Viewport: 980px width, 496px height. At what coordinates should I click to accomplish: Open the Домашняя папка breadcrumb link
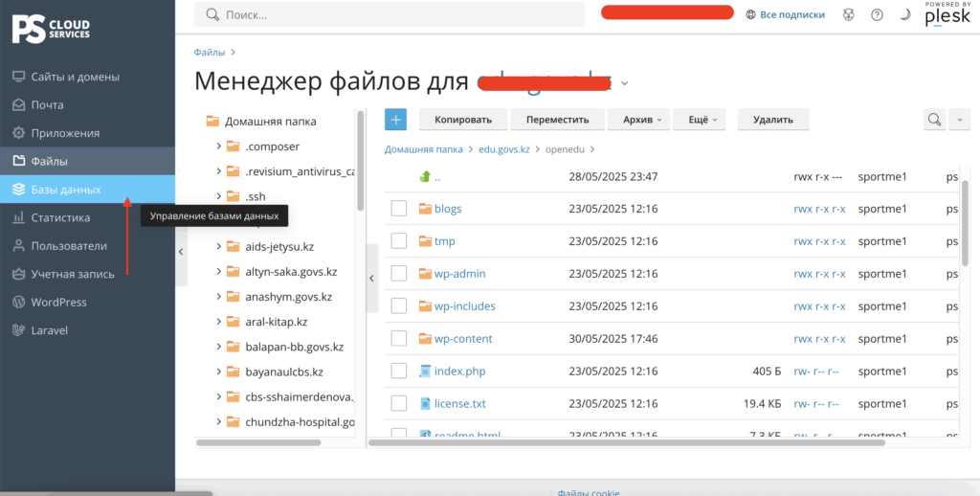click(x=423, y=149)
